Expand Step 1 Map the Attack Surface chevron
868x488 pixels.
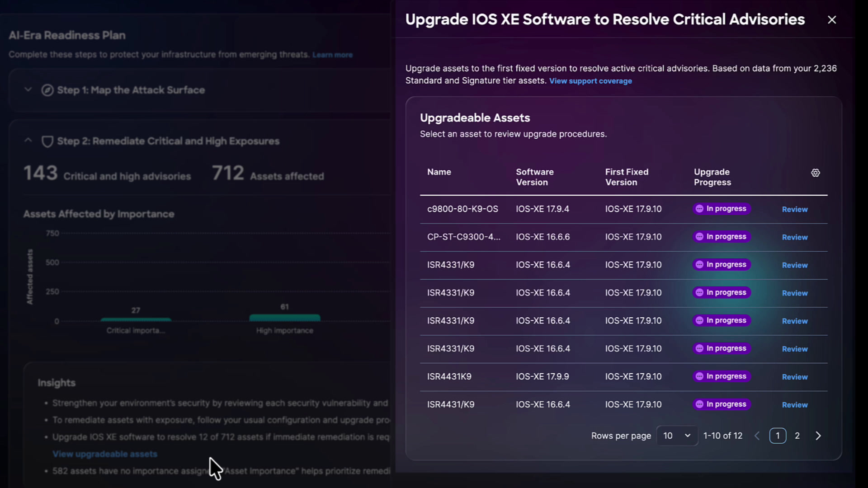[x=28, y=89]
